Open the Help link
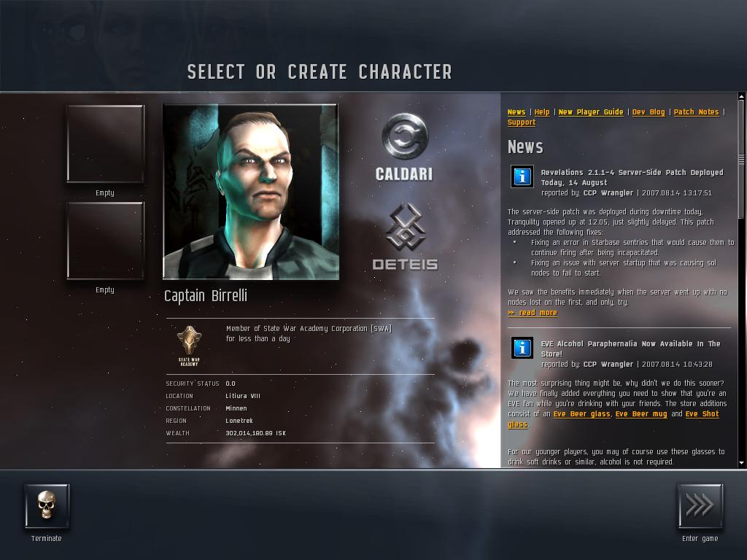This screenshot has width=747, height=560. point(542,112)
